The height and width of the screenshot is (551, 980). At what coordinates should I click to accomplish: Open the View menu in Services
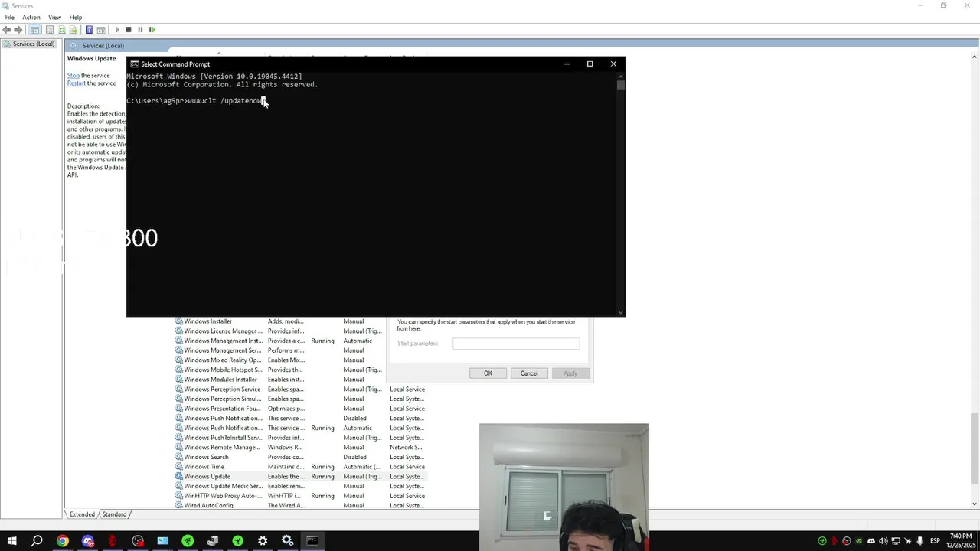55,17
